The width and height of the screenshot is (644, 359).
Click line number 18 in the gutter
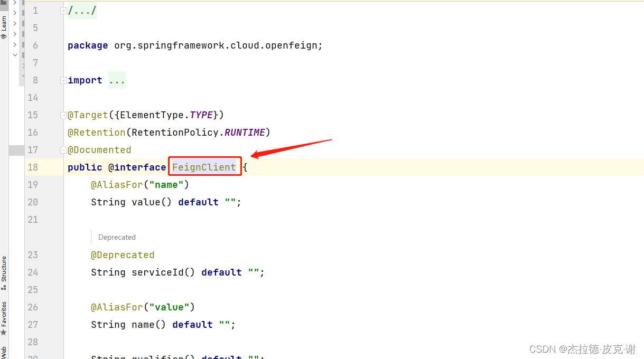33,167
